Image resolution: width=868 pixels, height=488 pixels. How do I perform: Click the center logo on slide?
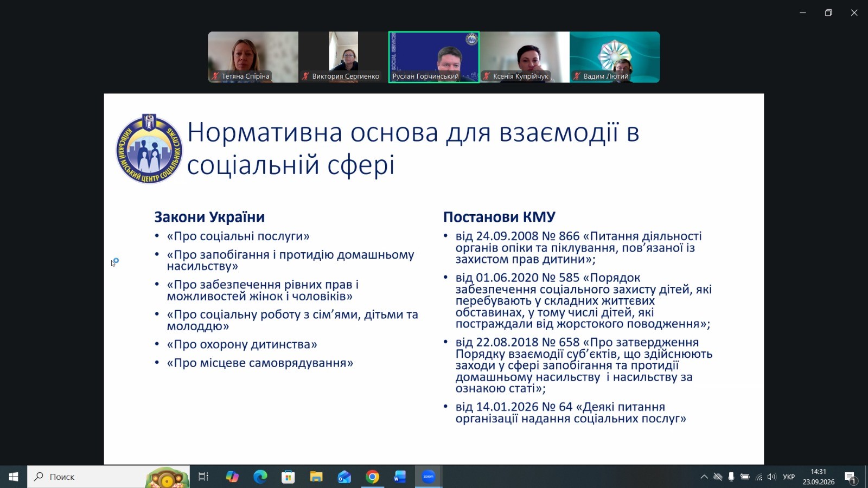coord(149,149)
